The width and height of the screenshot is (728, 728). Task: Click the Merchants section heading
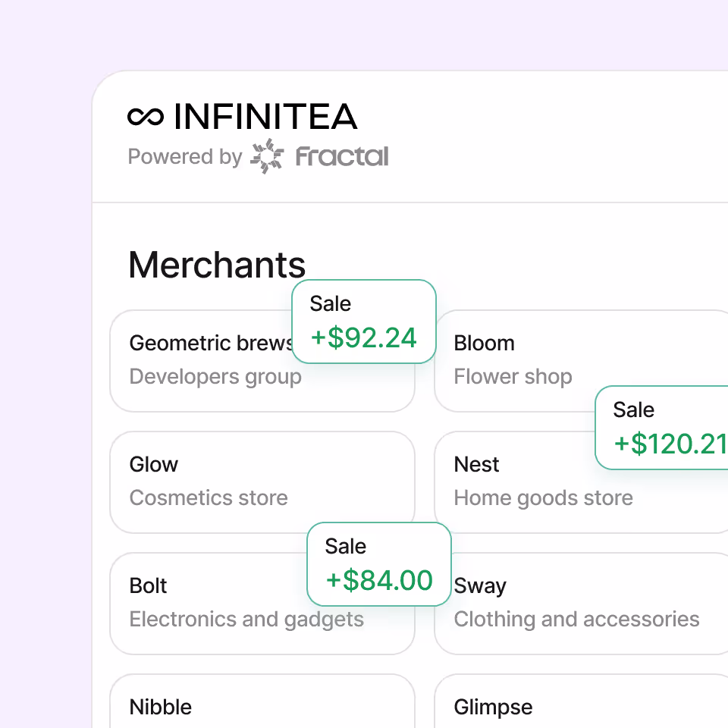pos(217,265)
